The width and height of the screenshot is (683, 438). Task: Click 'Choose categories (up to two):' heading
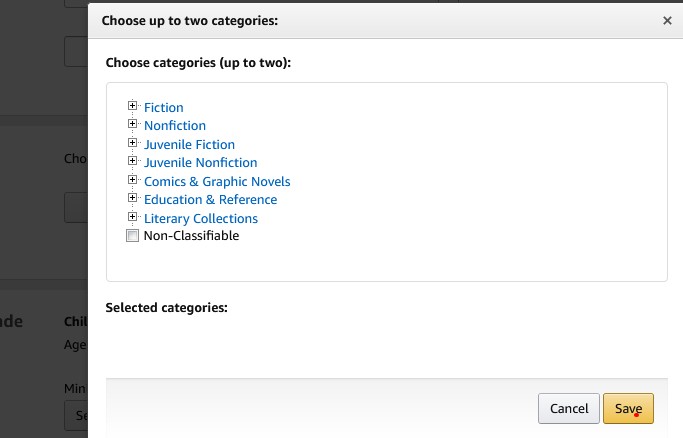point(198,63)
